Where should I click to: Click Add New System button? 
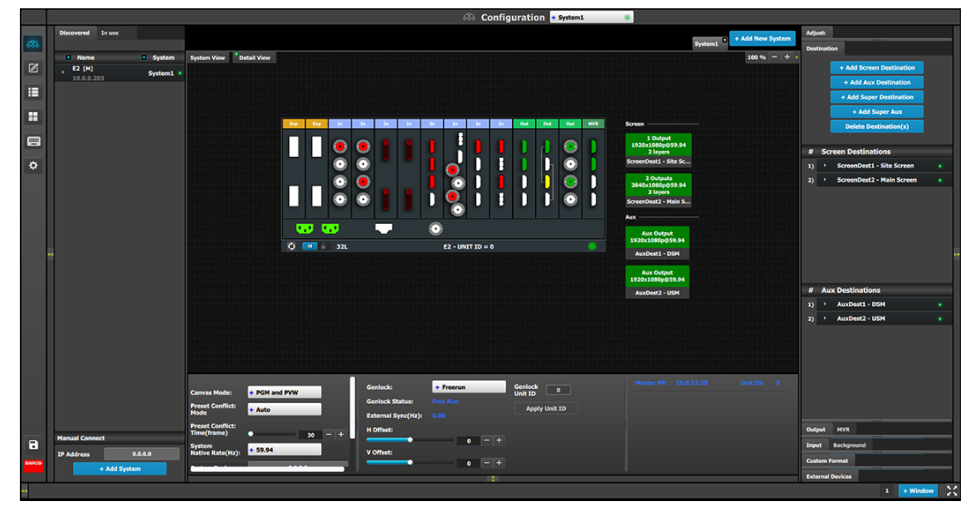point(763,39)
